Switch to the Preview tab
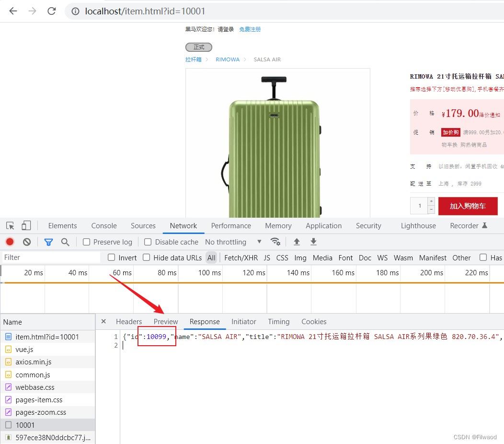This screenshot has width=504, height=444. [x=166, y=322]
